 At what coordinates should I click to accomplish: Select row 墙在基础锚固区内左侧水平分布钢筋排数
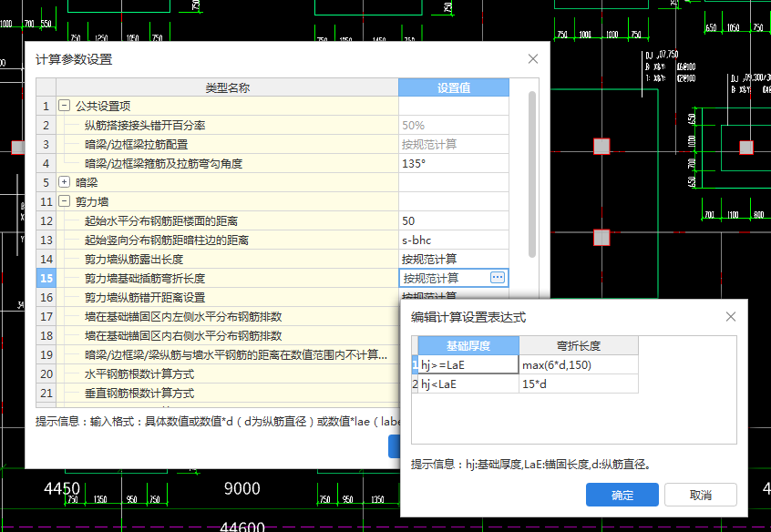227,317
